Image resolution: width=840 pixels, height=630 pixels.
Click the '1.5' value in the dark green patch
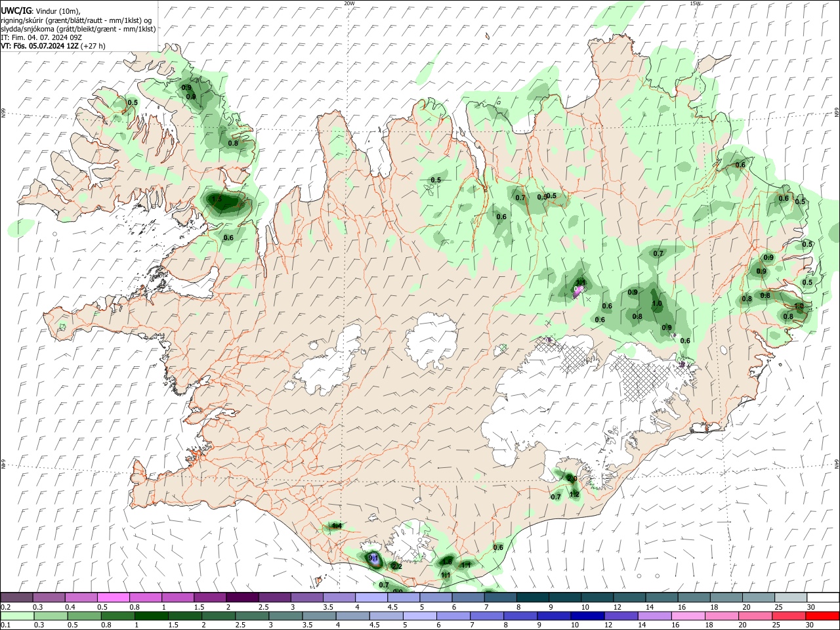(217, 198)
